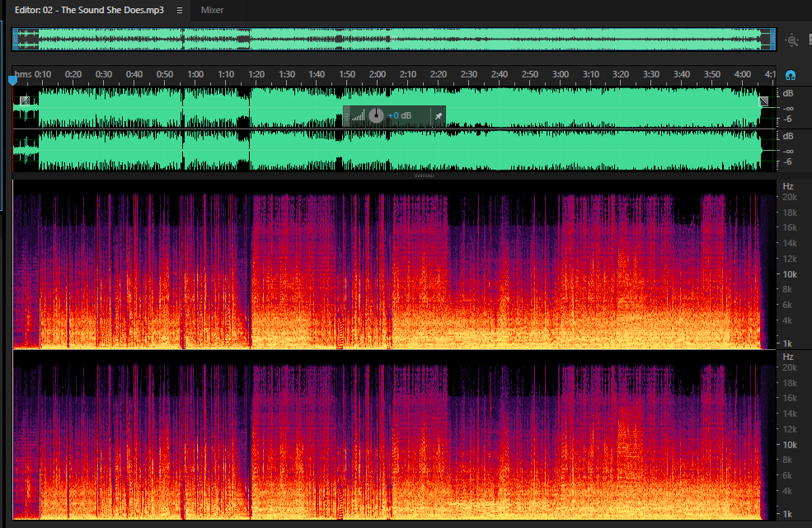Click the 16k label on the lower spectrogram
The image size is (812, 528).
click(790, 398)
